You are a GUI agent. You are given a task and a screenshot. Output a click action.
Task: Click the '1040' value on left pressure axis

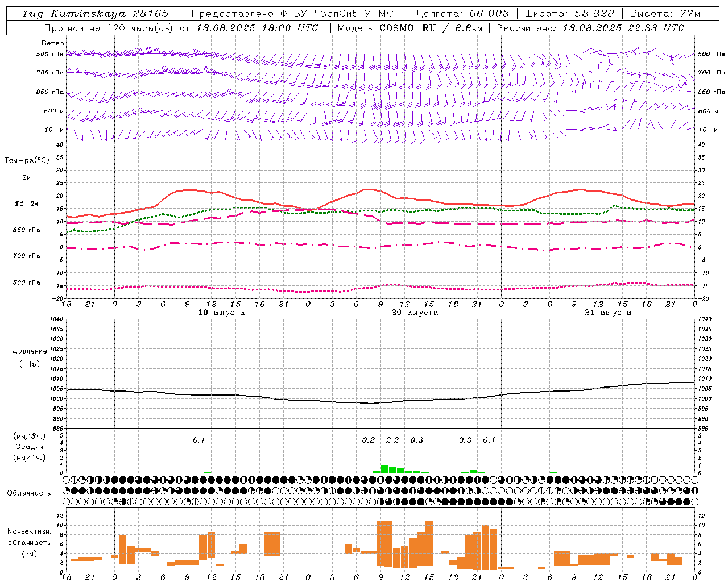(56, 319)
